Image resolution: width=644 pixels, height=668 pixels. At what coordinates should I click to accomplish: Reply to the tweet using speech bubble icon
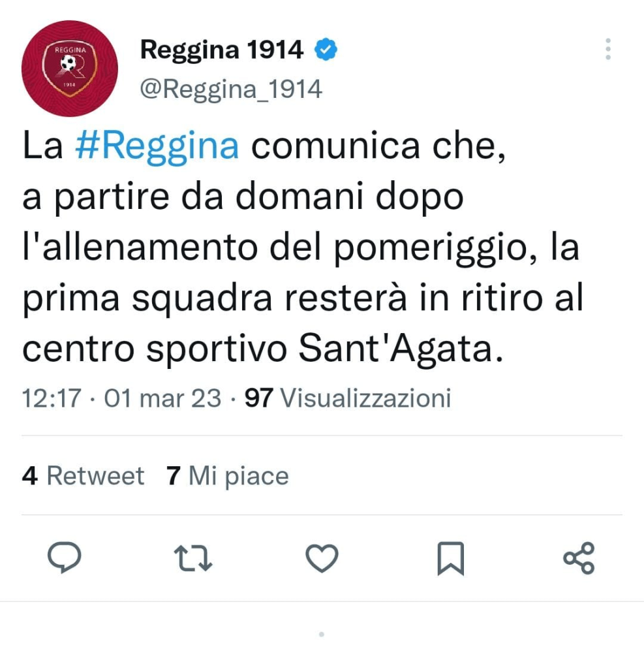point(65,558)
